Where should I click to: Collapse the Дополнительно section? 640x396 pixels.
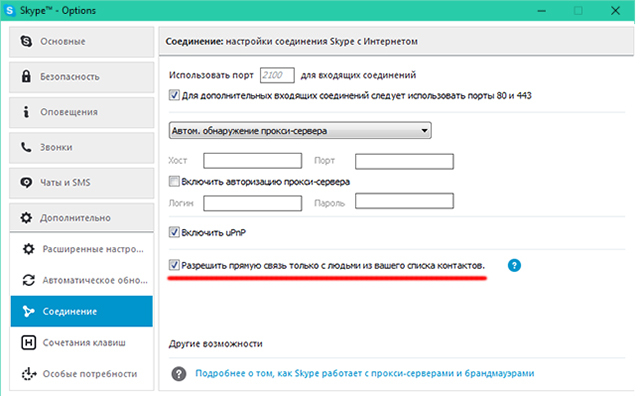click(x=82, y=218)
